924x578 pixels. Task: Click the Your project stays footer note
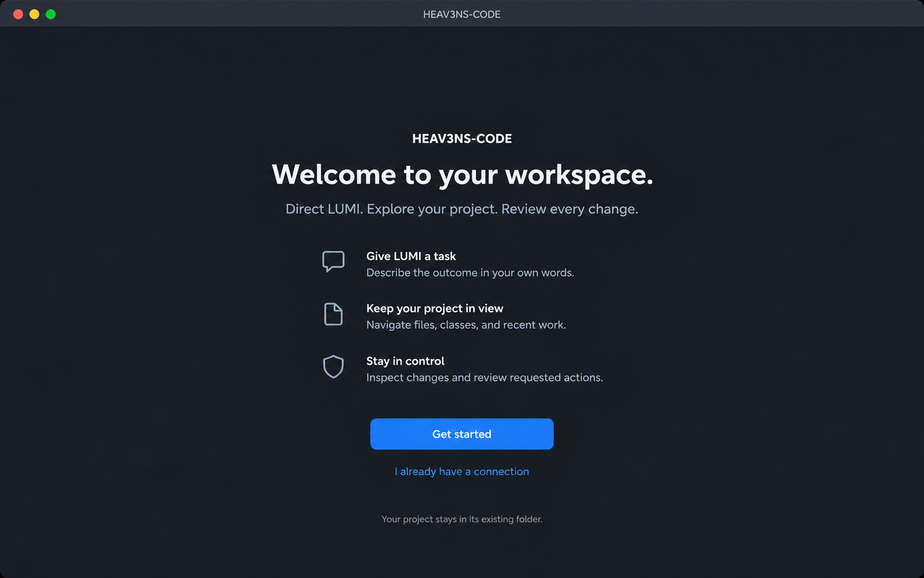461,519
